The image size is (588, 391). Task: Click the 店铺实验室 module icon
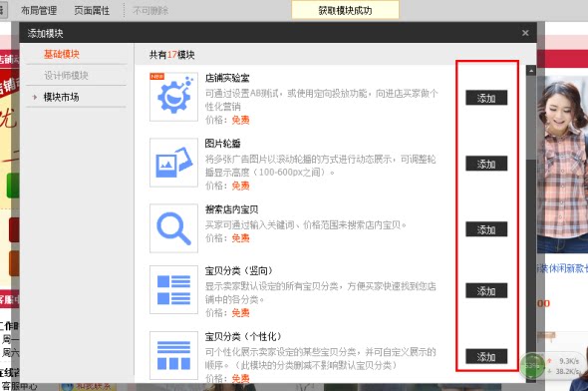[173, 97]
